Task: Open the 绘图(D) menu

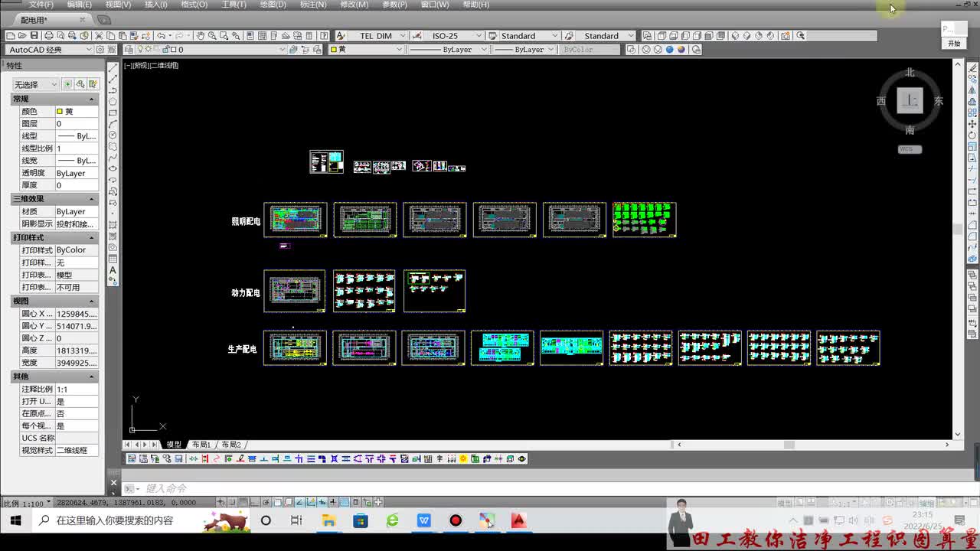Action: (273, 5)
